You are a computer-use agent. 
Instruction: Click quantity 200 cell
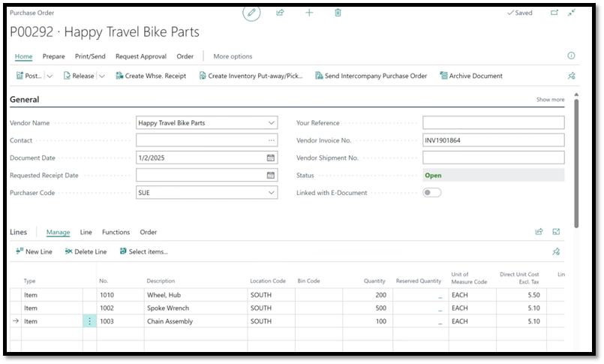point(368,295)
